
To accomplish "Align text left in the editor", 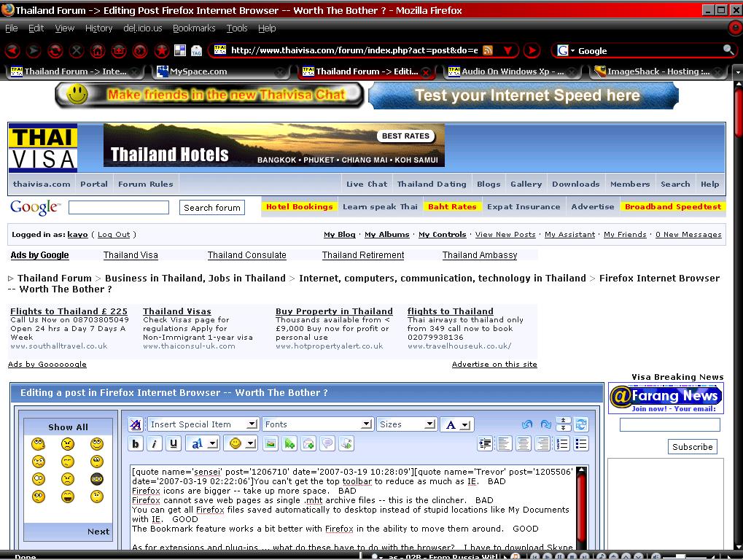I will click(504, 444).
